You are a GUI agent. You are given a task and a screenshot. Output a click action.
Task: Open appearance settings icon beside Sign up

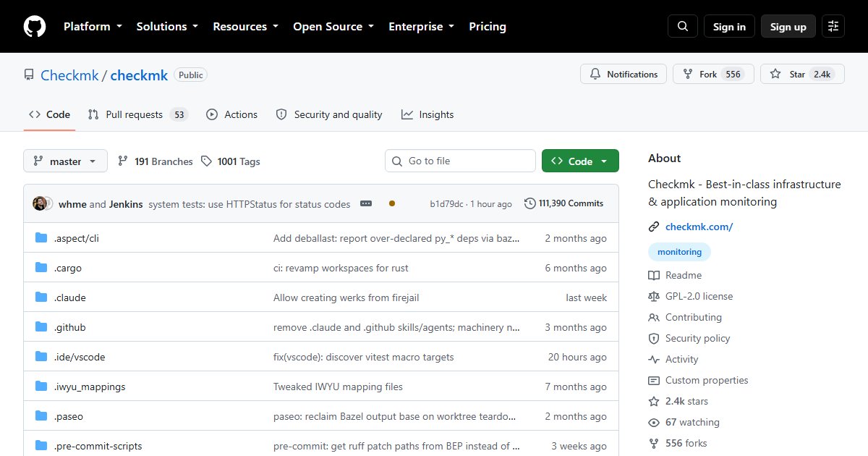[833, 27]
